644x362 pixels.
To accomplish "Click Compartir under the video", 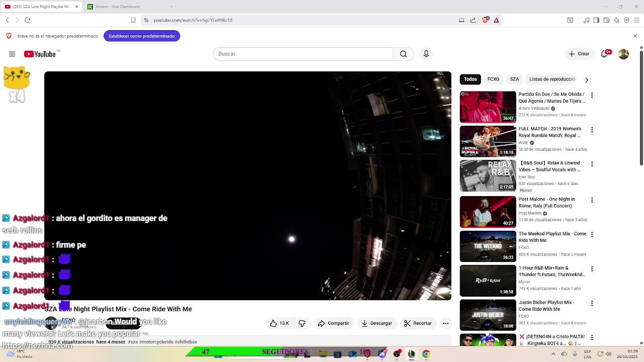I will click(333, 323).
